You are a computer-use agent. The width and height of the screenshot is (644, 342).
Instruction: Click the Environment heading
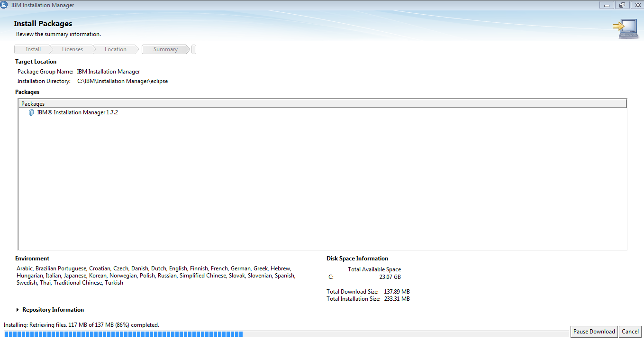pyautogui.click(x=32, y=259)
